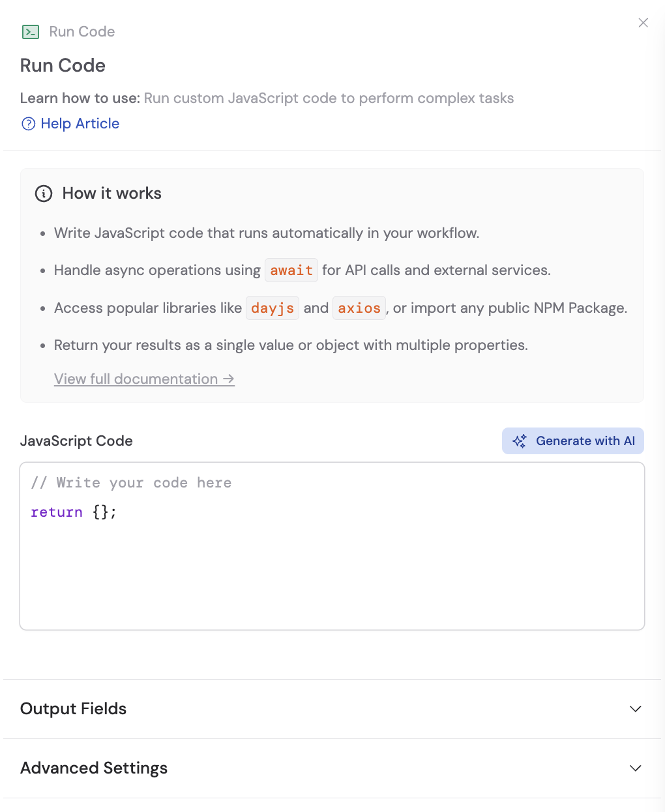
Task: Click the axios library badge
Action: point(359,308)
